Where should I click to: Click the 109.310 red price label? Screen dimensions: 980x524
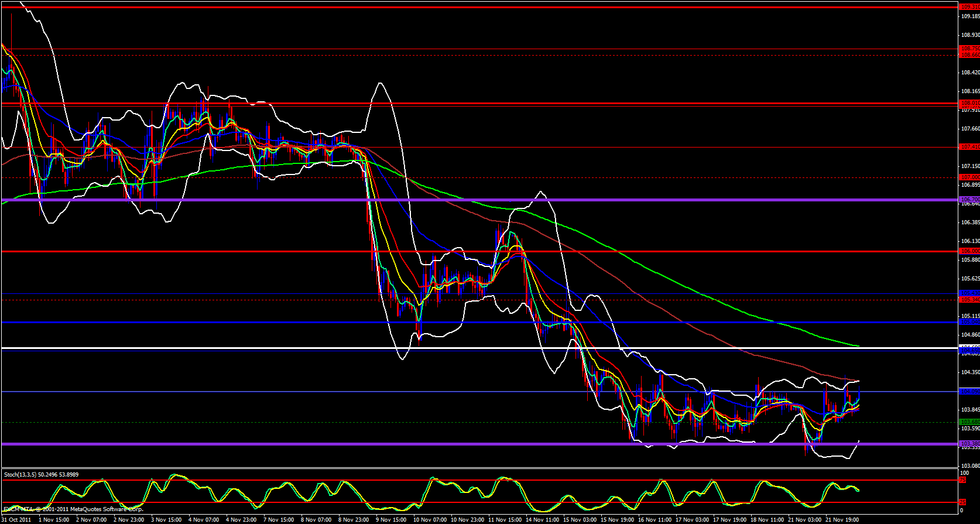click(x=969, y=7)
